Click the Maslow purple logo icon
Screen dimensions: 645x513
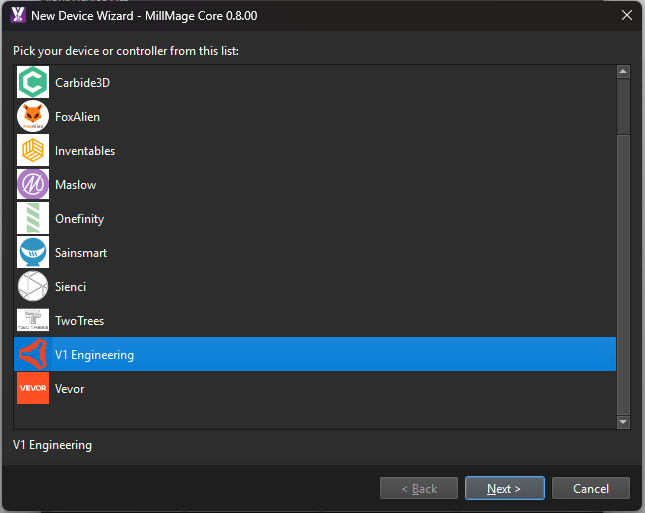pos(33,185)
